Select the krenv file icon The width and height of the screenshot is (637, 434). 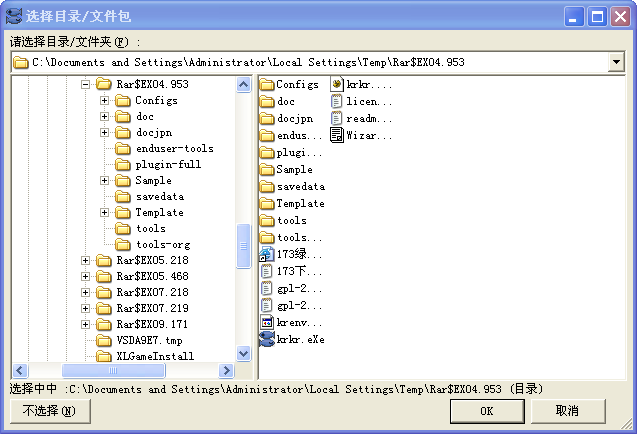pyautogui.click(x=267, y=323)
